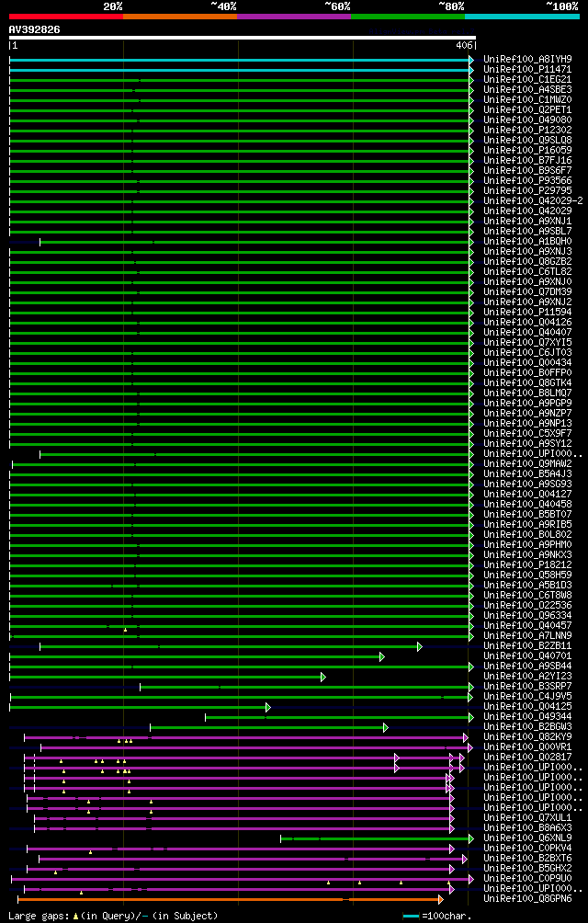Image resolution: width=588 pixels, height=923 pixels.
Task: Open UniRef100_B5BT07 entry
Action: click(x=527, y=515)
